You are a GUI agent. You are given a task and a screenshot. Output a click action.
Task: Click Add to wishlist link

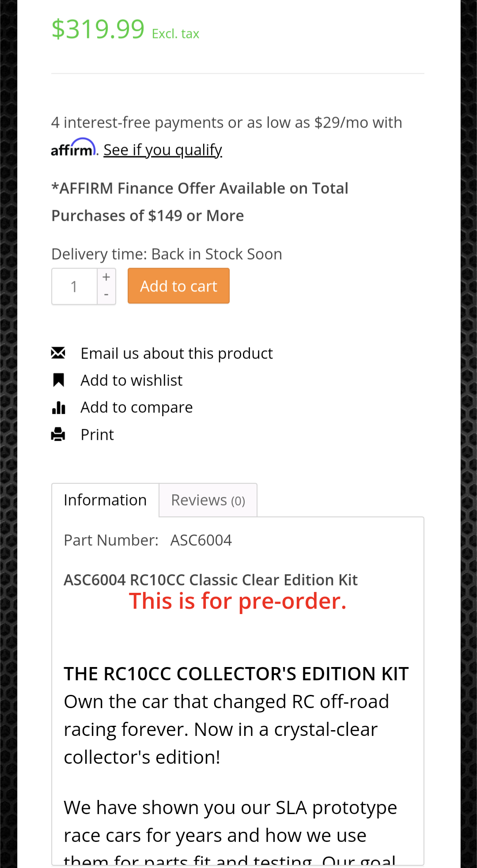pyautogui.click(x=132, y=380)
